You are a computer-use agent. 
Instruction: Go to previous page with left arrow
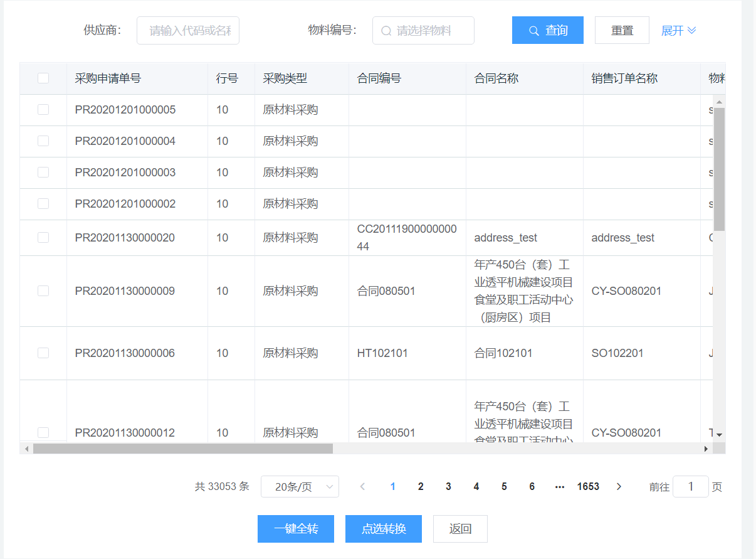click(x=362, y=487)
